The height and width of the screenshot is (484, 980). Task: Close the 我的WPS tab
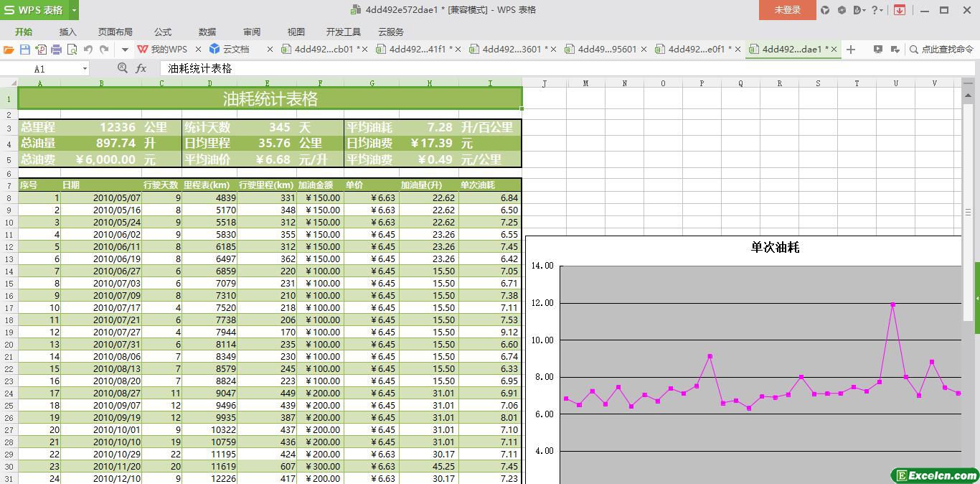point(199,50)
